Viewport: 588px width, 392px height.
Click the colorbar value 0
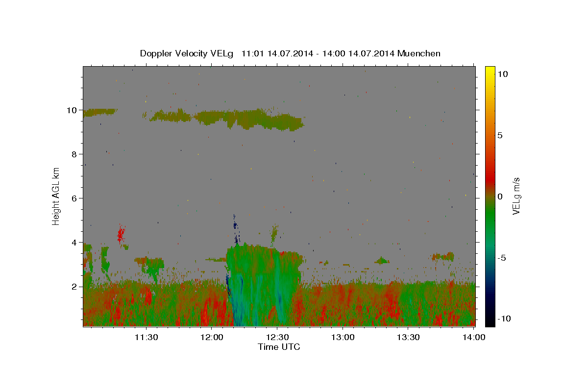[x=500, y=196]
